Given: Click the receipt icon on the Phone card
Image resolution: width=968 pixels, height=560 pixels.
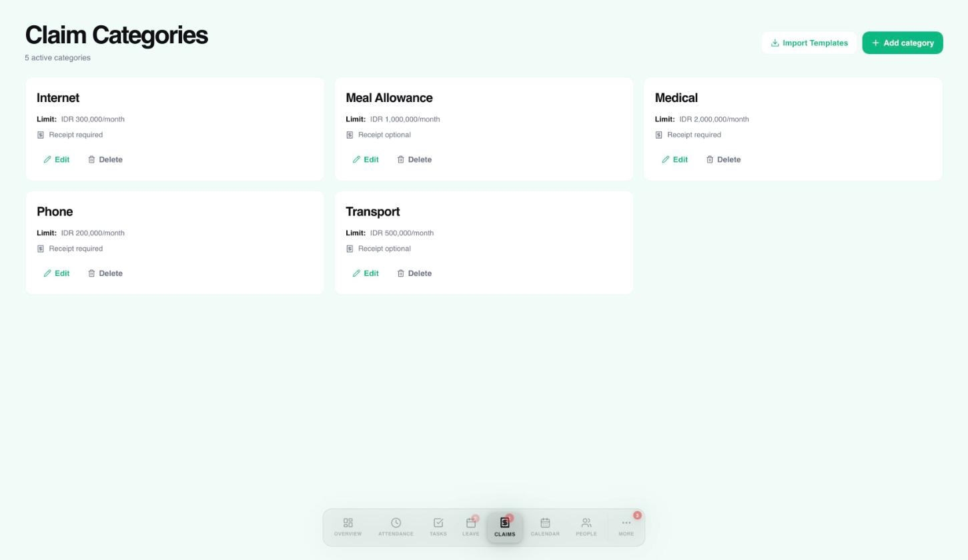Looking at the screenshot, I should tap(41, 249).
